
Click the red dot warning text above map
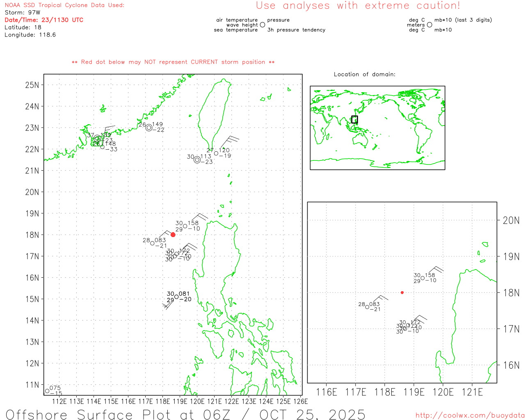pos(173,62)
